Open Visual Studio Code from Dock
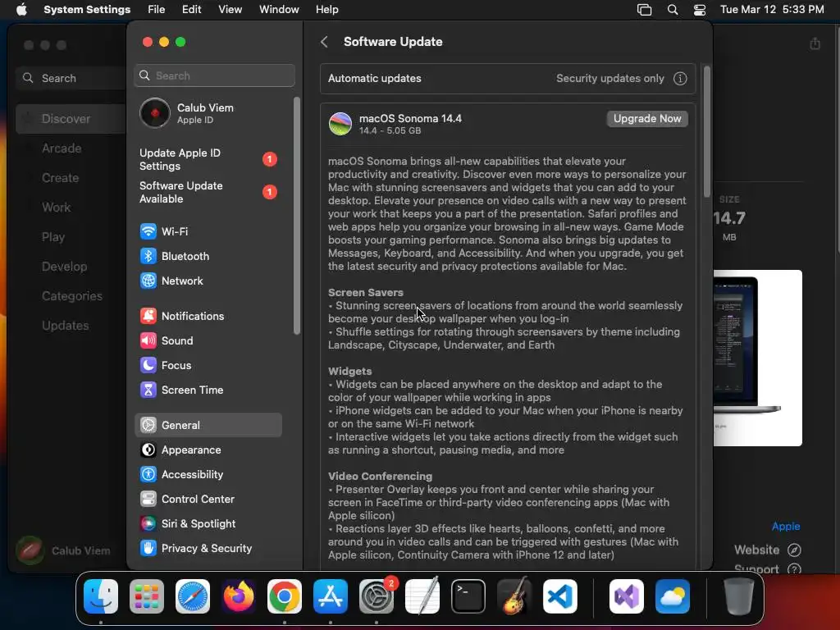Image resolution: width=840 pixels, height=630 pixels. pos(559,596)
